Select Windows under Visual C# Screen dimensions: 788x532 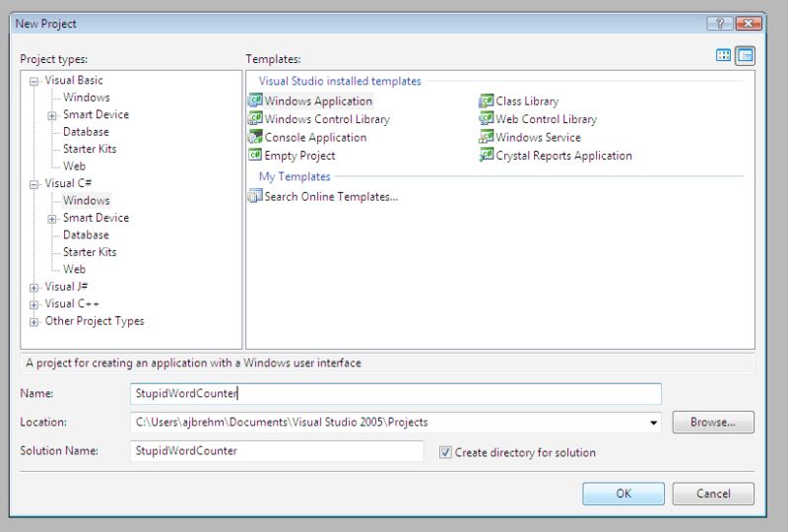(87, 200)
